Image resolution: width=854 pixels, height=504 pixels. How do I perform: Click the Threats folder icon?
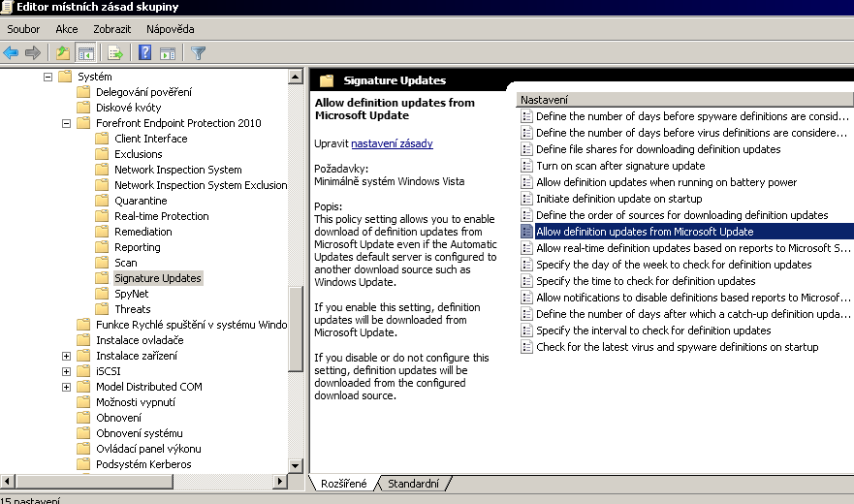[x=102, y=309]
